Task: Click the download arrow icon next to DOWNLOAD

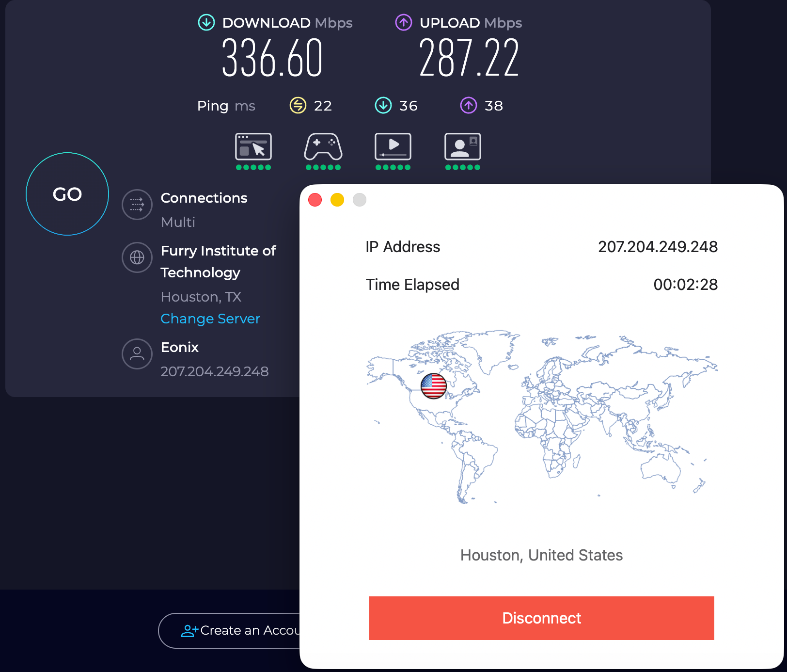Action: click(206, 22)
